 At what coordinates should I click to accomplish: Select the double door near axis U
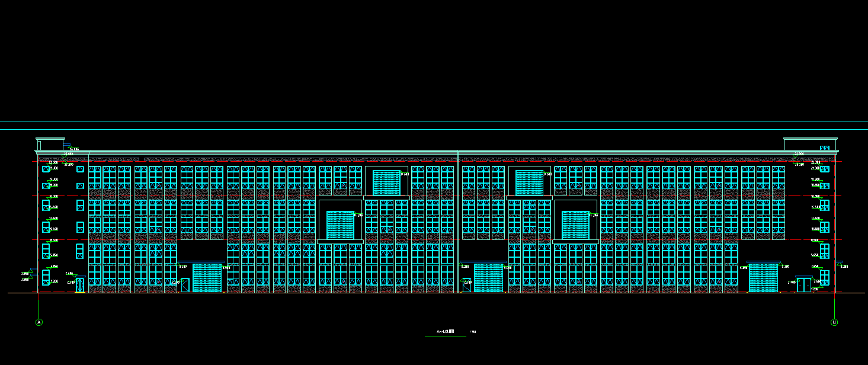(803, 285)
